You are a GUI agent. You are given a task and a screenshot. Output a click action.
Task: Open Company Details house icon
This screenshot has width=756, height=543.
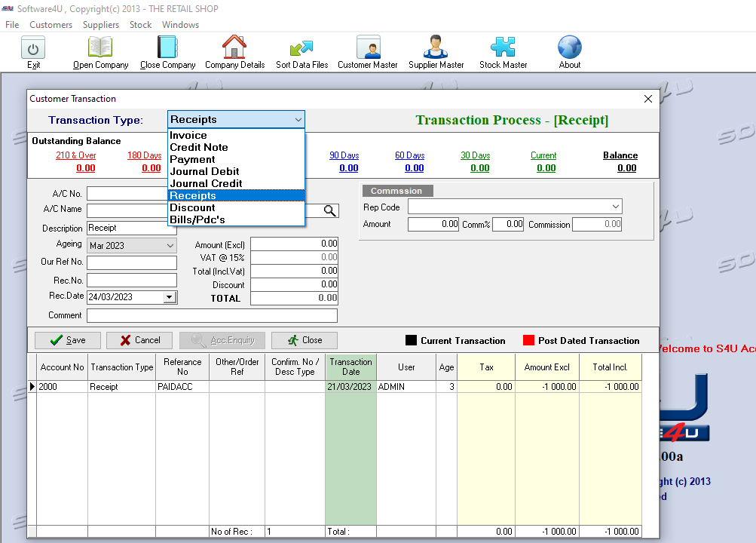click(x=234, y=48)
